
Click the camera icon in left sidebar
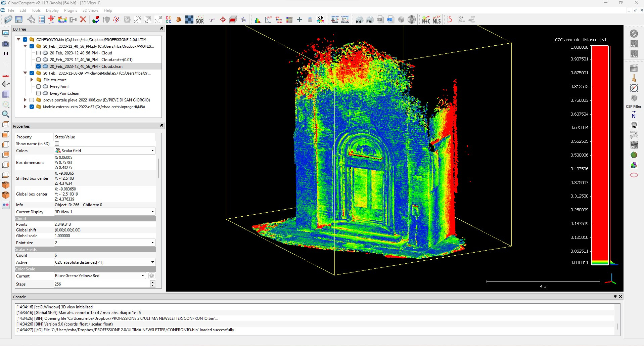point(6,44)
